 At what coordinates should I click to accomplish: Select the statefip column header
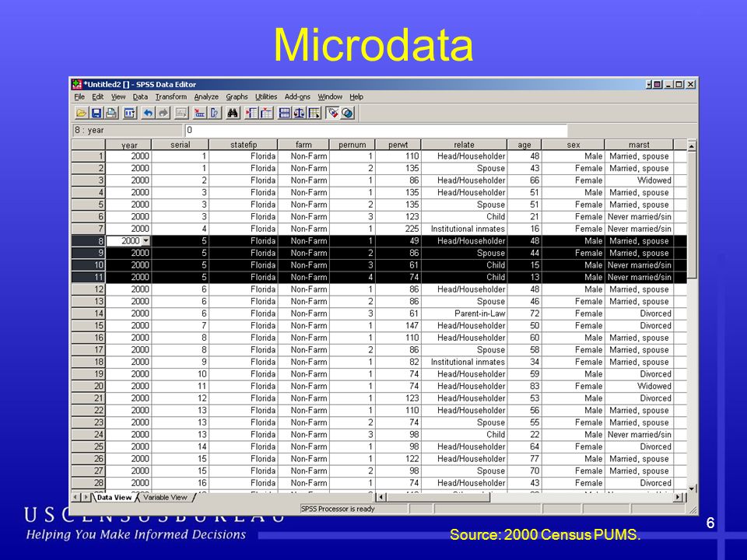243,145
